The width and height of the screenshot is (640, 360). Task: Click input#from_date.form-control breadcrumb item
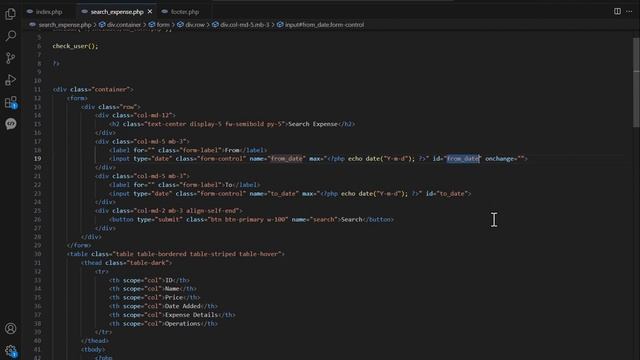[x=324, y=25]
